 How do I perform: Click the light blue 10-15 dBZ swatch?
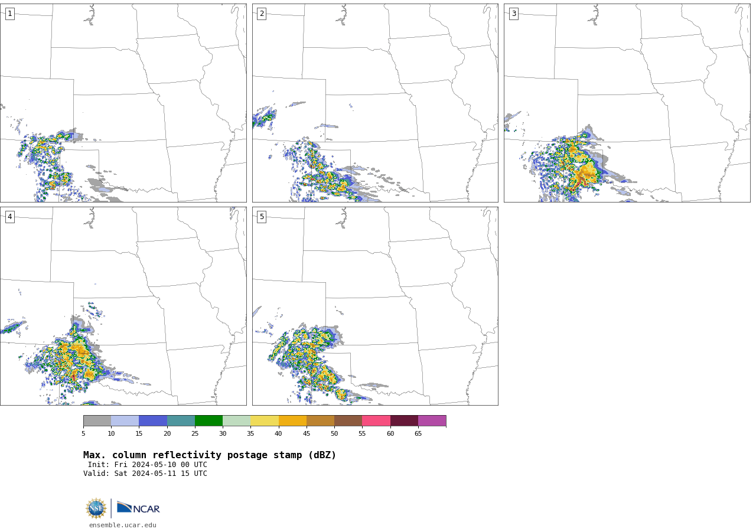click(x=125, y=420)
